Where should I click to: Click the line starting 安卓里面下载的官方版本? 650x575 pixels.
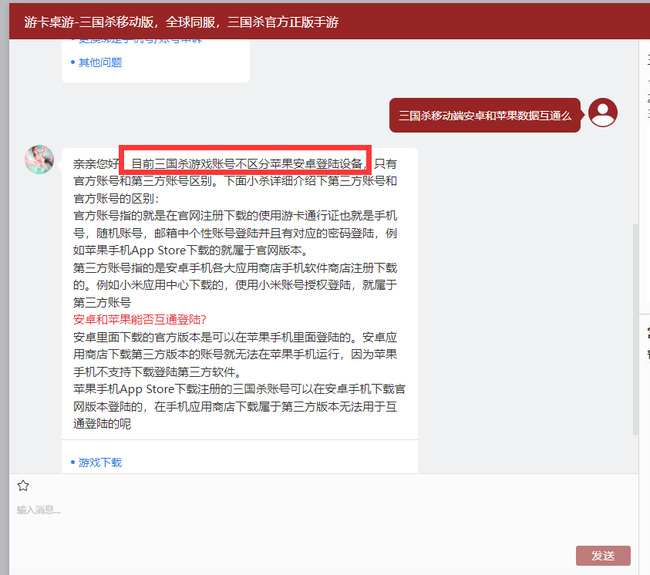coord(235,337)
